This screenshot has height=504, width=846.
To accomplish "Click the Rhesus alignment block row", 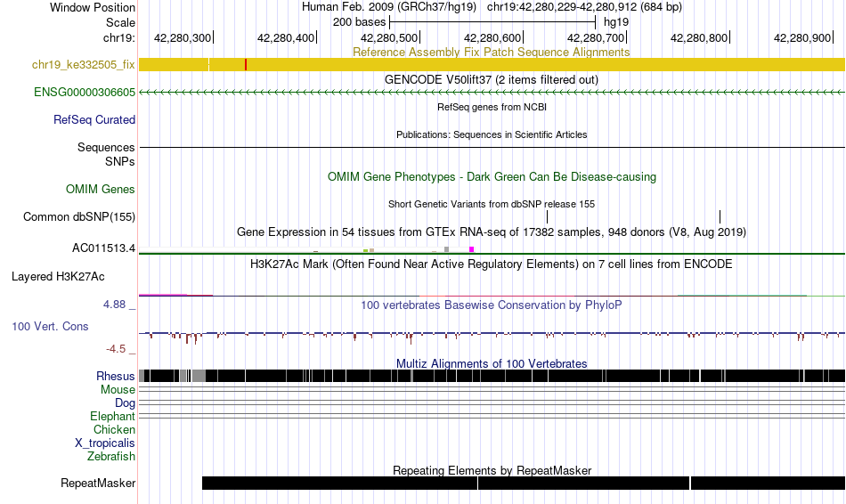I will [492, 376].
